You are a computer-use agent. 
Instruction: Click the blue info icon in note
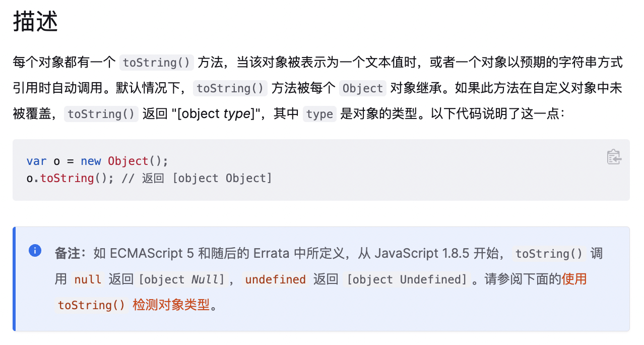35,250
